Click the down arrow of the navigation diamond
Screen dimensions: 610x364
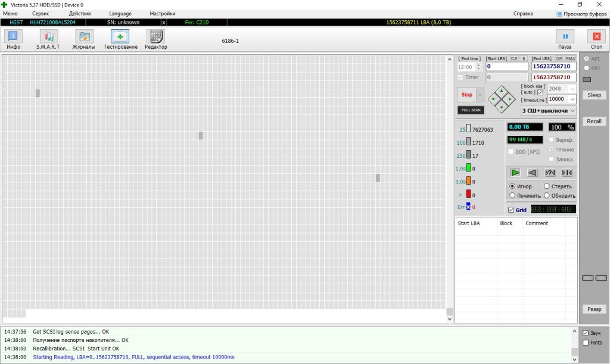click(x=502, y=107)
